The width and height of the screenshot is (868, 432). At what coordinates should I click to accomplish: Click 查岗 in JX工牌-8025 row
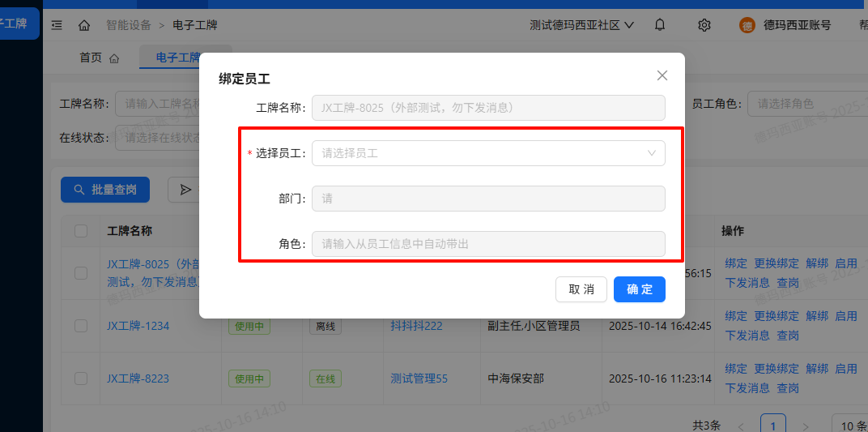pos(788,282)
